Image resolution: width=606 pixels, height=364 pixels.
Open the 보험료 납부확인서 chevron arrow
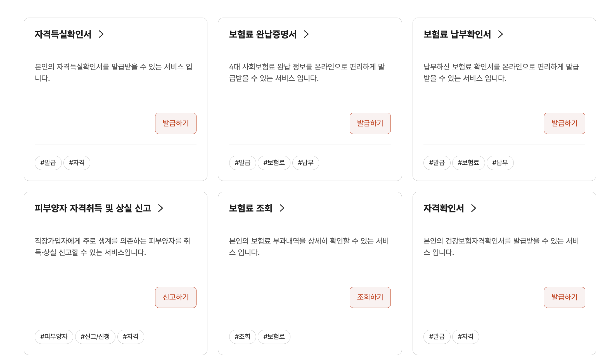click(x=501, y=35)
